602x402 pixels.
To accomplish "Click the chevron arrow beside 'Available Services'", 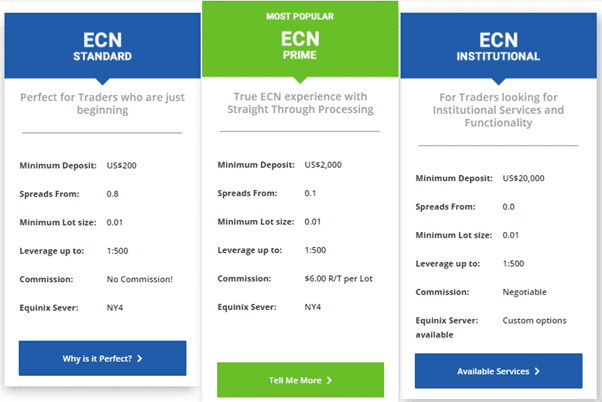I will pos(537,371).
